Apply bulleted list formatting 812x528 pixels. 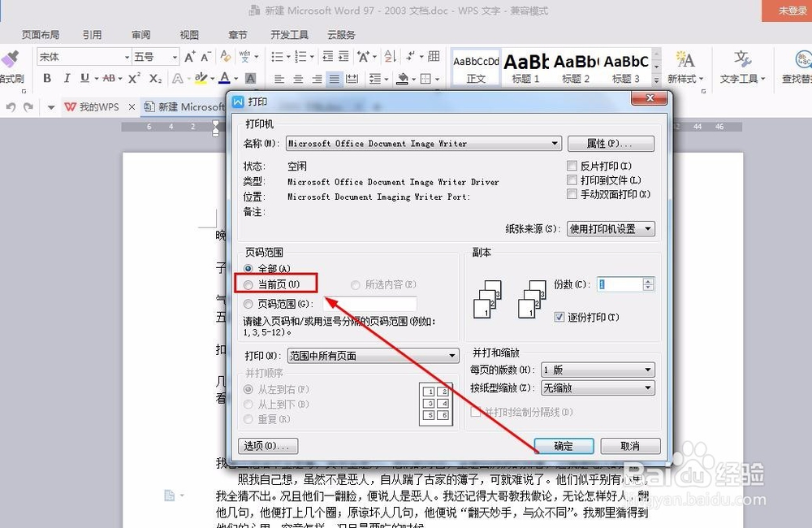point(277,57)
